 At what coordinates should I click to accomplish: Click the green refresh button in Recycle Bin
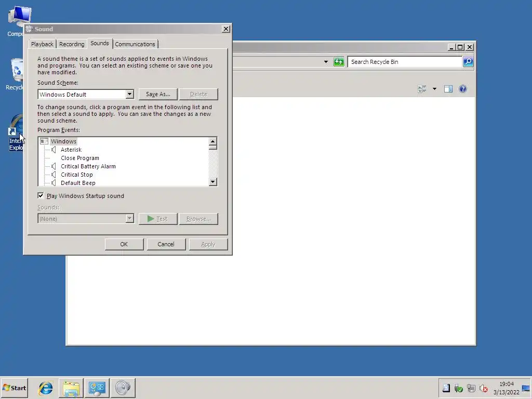(339, 62)
